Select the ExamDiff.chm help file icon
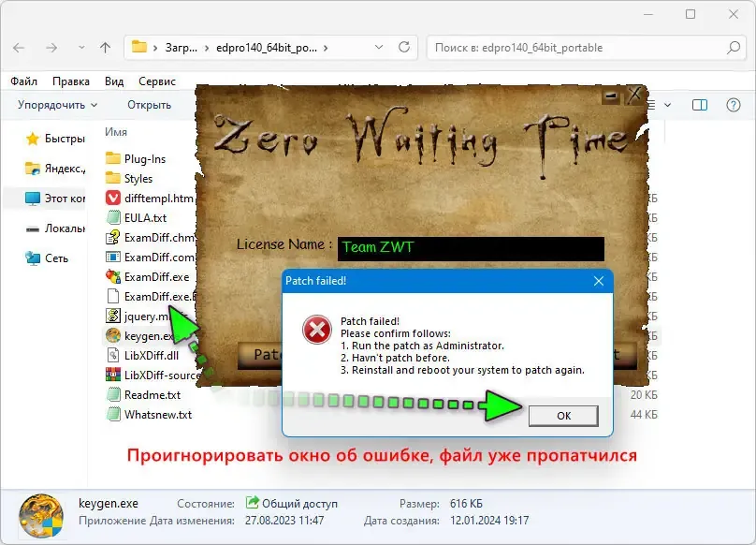756x545 pixels. (x=113, y=237)
